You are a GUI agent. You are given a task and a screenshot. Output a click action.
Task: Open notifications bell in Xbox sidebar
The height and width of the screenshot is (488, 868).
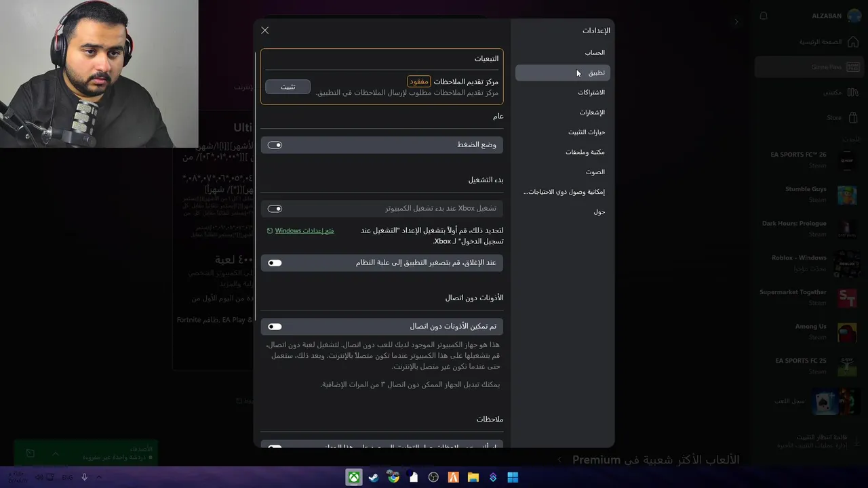(x=764, y=16)
